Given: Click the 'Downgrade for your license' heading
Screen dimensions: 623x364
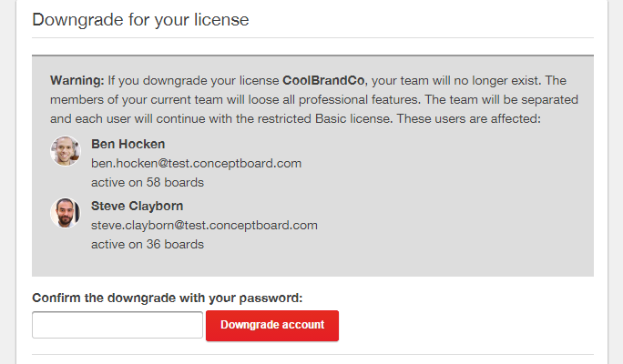Looking at the screenshot, I should [x=140, y=20].
